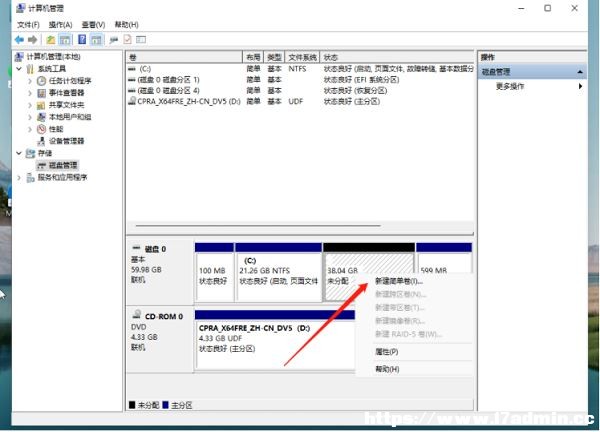Sort by the 状态 column header

point(397,57)
